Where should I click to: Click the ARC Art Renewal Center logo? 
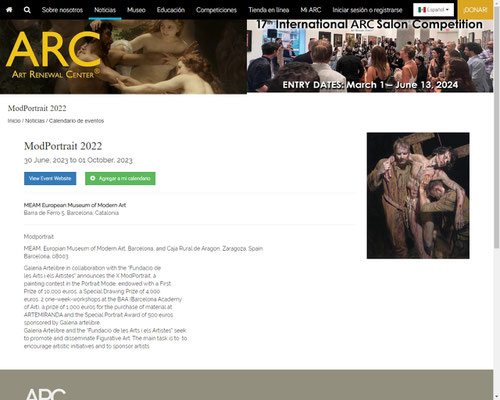(53, 55)
